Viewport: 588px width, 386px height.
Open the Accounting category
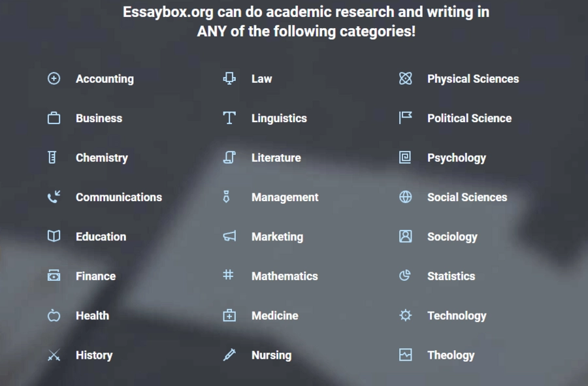pos(105,79)
